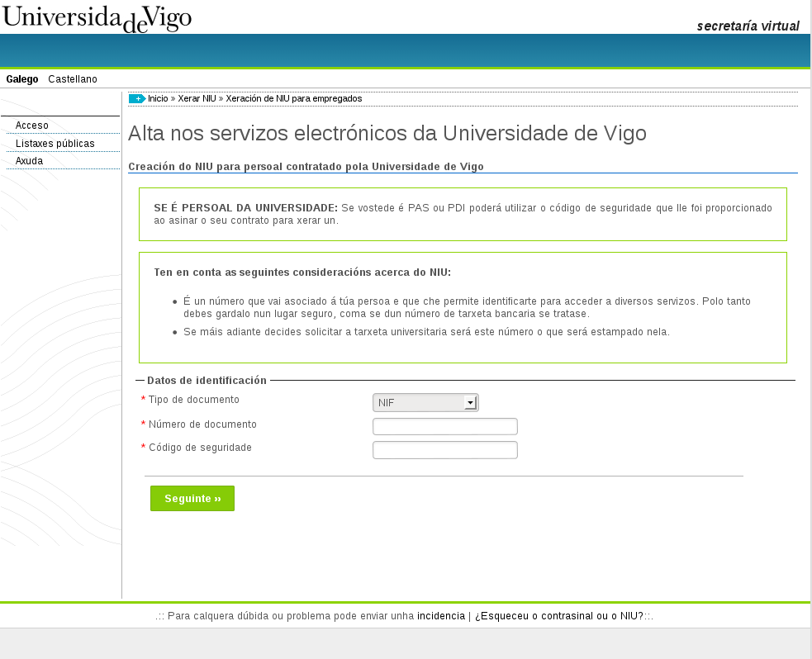Click the secretaría virtual header text
Viewport: 812px width, 659px height.
click(748, 26)
